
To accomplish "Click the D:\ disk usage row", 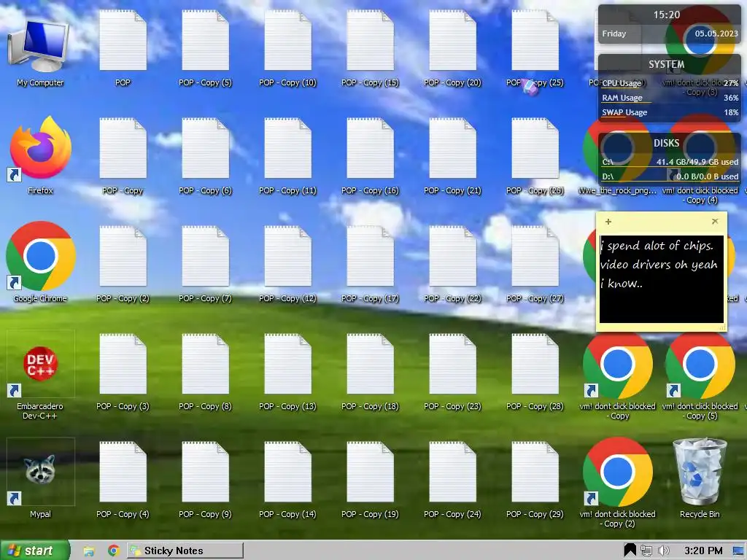I will (x=670, y=176).
